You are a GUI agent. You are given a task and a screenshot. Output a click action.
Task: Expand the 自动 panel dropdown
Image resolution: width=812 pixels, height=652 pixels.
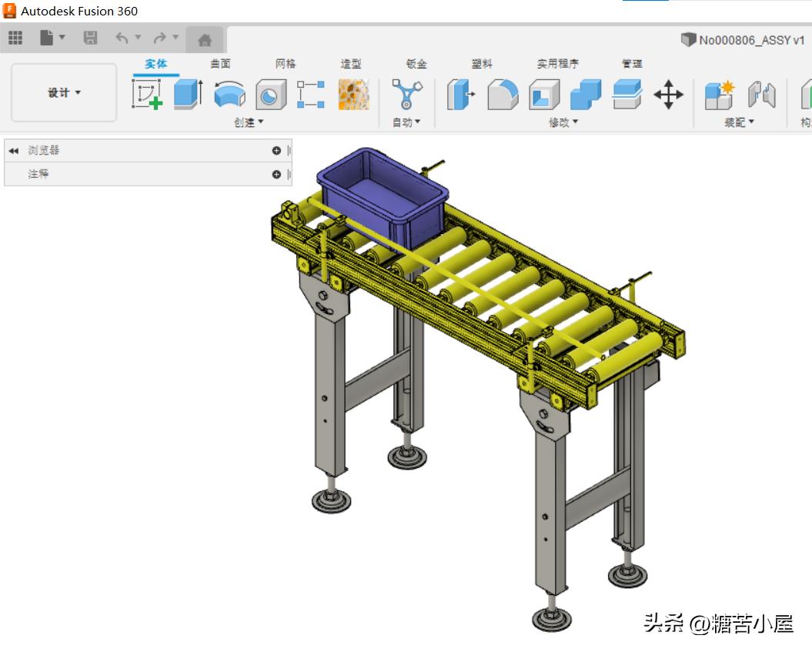[x=406, y=122]
